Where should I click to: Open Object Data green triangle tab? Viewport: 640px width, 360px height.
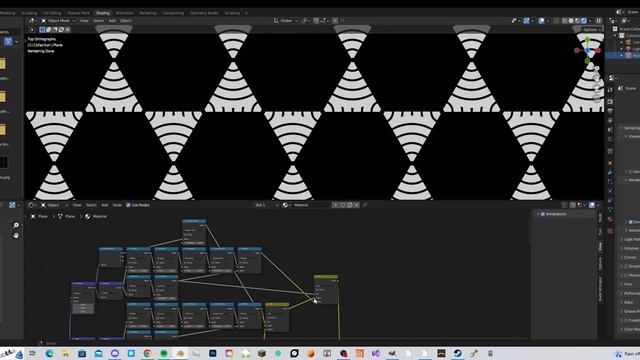pos(610,210)
